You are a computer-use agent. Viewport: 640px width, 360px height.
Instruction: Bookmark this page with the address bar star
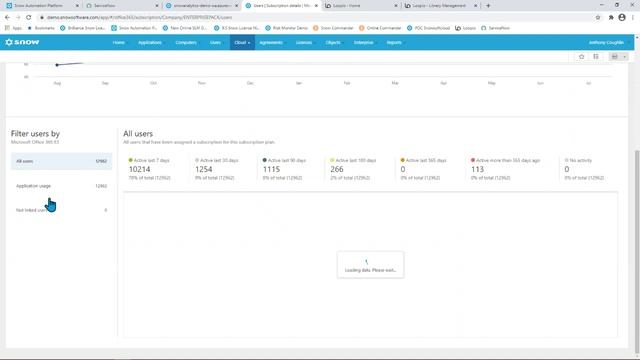[598, 17]
